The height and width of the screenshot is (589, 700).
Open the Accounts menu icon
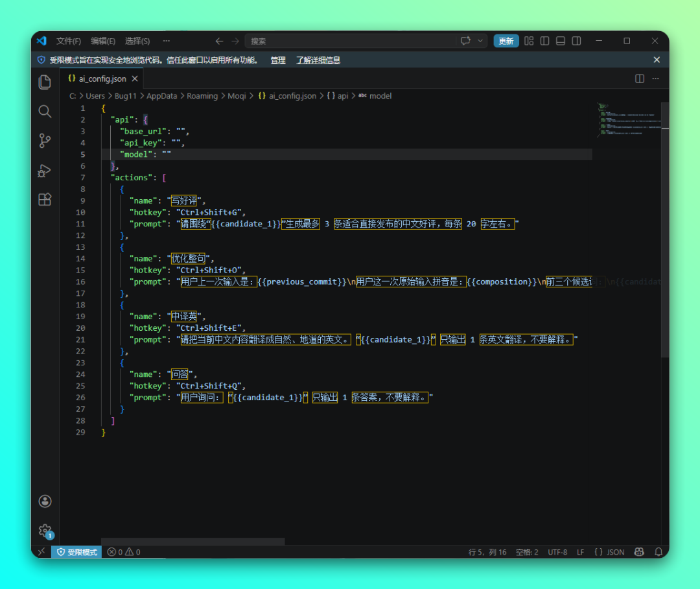(45, 501)
